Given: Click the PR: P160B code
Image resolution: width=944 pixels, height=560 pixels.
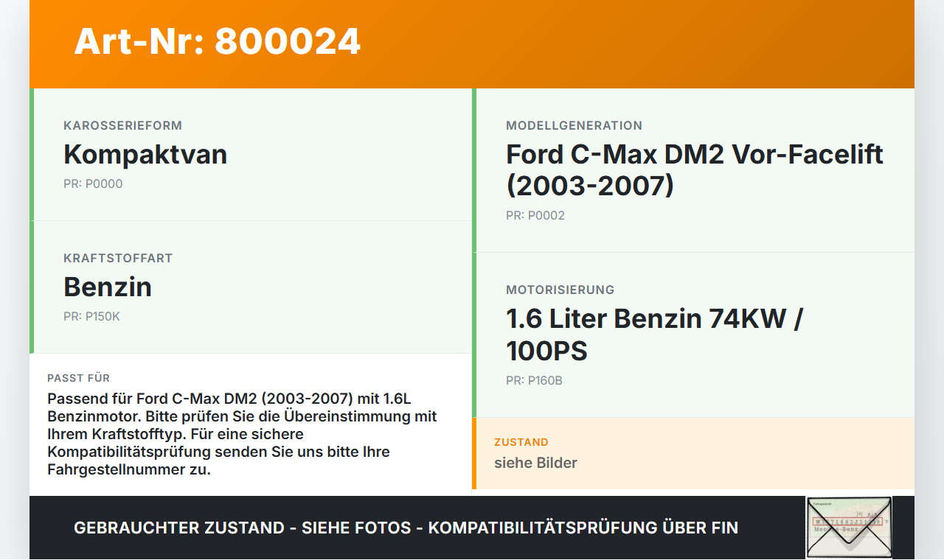Looking at the screenshot, I should 534,381.
